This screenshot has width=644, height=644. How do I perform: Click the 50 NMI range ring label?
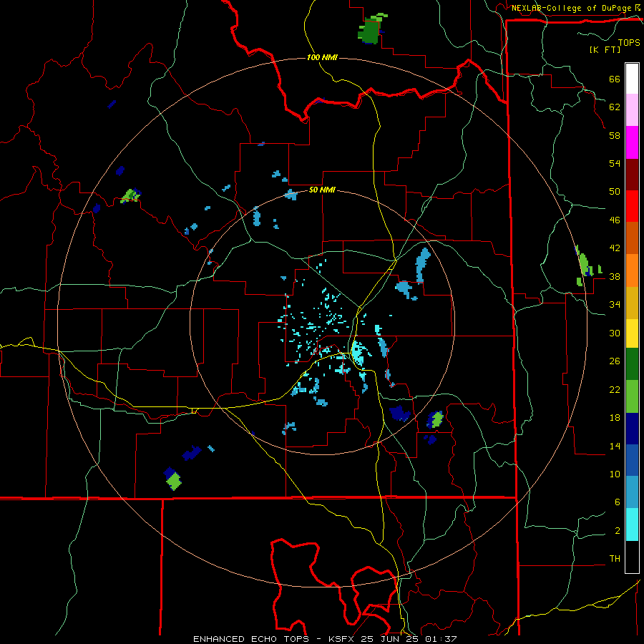322,190
